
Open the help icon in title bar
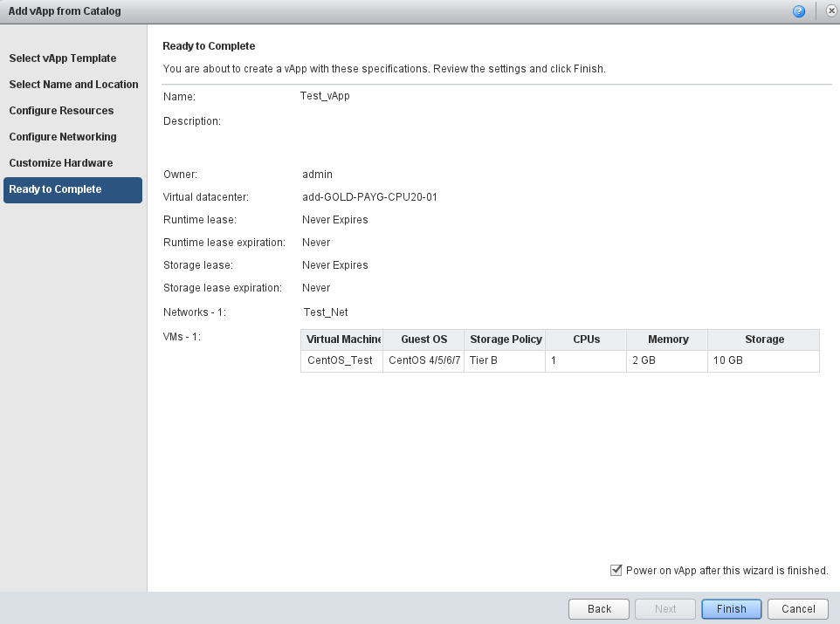tap(798, 11)
